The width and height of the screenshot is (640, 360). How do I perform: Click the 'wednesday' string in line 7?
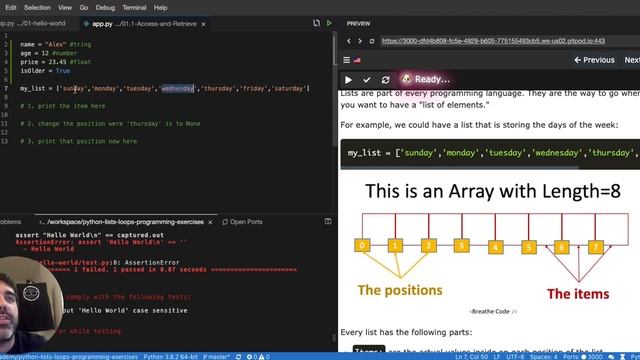coord(177,89)
